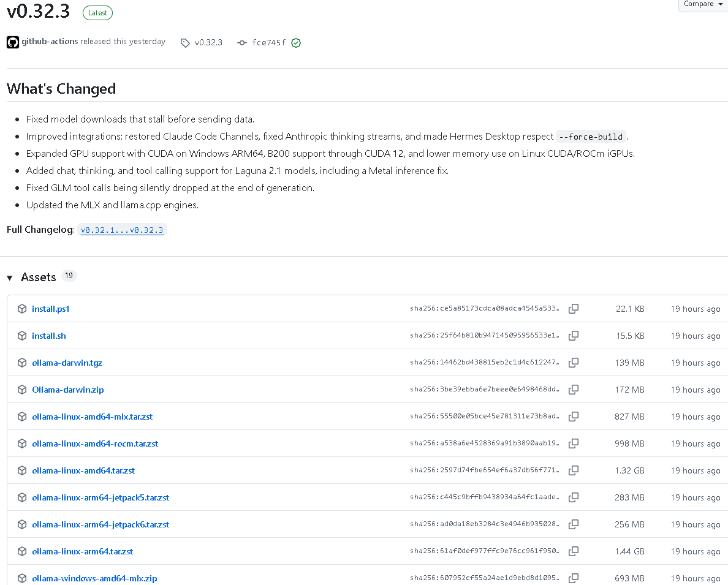The height and width of the screenshot is (585, 728).
Task: Click the package icon beside ollama-linux-amd64-mlx.tar.zst
Action: click(x=22, y=417)
